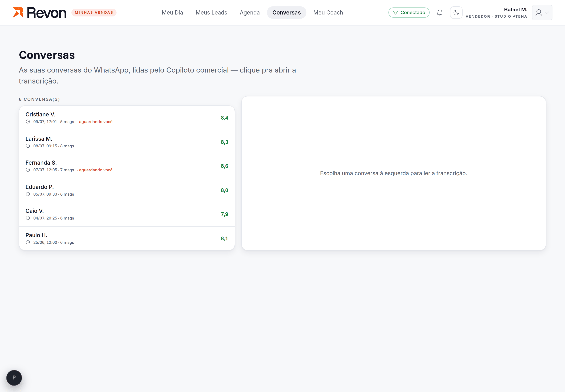Open the Eduardo P. conversation

tap(127, 190)
